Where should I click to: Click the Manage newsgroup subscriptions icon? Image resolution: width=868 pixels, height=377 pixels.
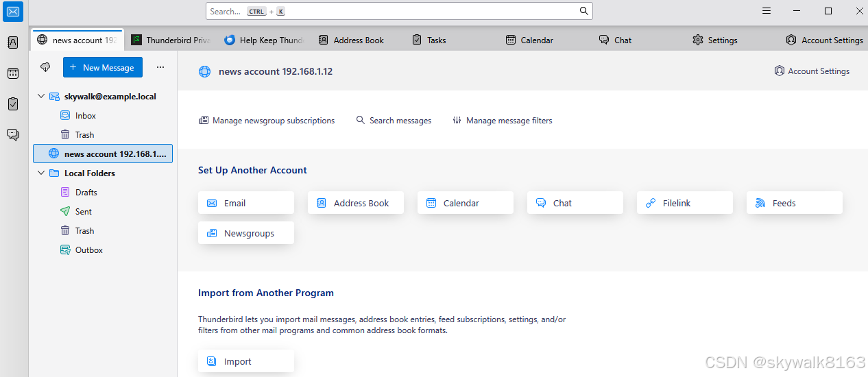click(204, 120)
